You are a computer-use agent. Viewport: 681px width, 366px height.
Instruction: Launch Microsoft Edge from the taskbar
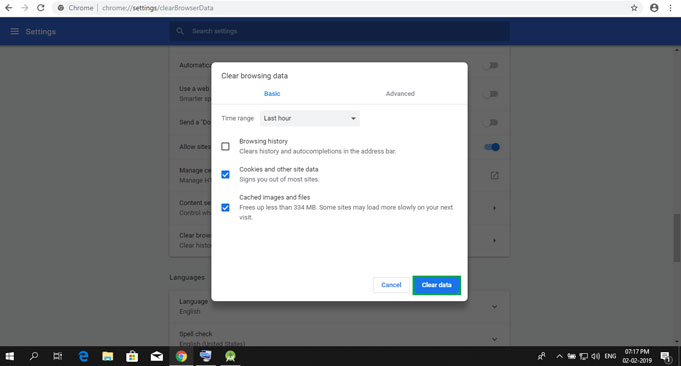click(83, 356)
